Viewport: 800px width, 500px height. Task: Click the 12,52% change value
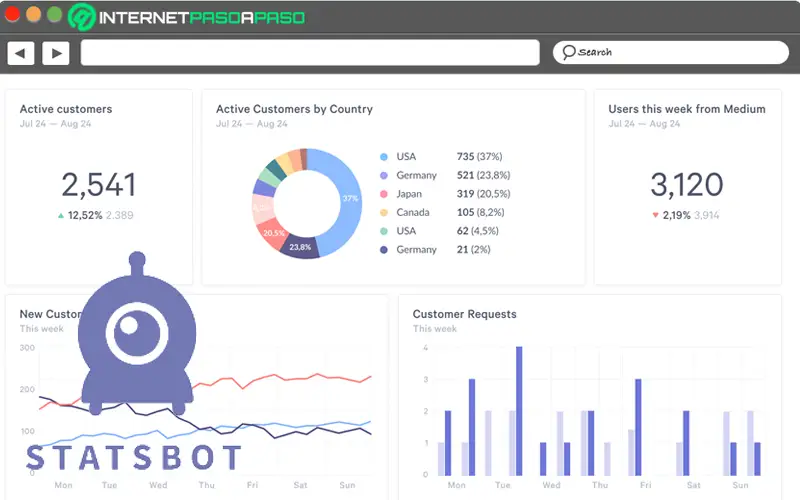[x=85, y=215]
